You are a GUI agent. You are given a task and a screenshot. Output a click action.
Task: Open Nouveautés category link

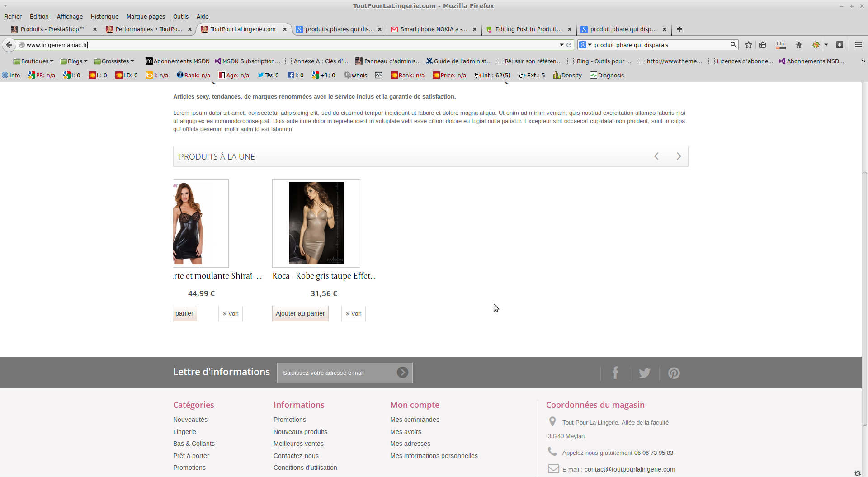tap(190, 420)
